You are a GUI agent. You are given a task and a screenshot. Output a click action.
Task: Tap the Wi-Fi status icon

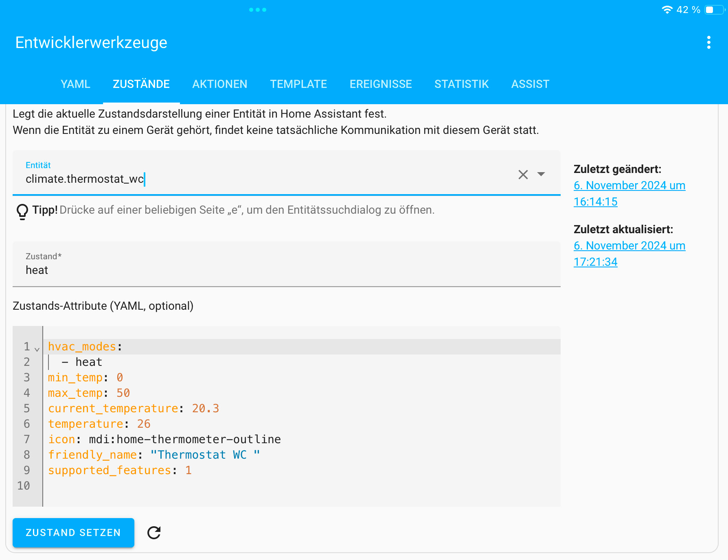click(x=667, y=10)
